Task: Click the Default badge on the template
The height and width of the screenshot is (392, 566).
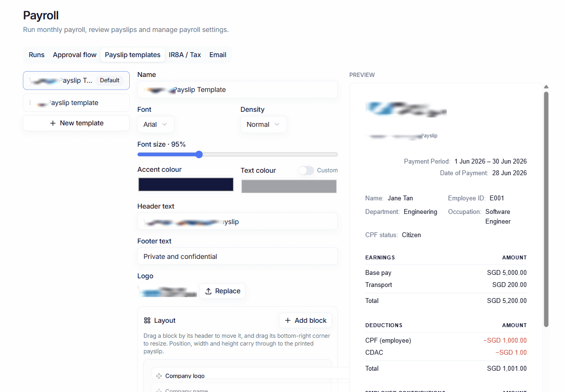Action: pos(109,80)
